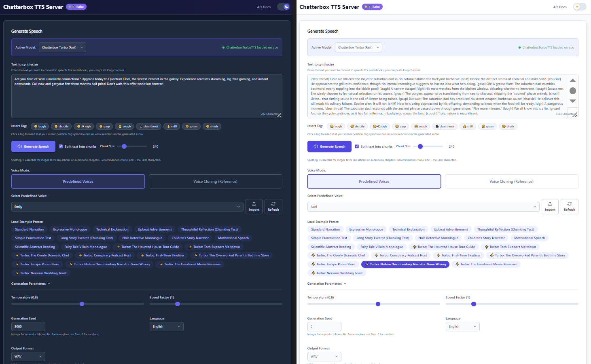Insert the sniff tag in the dark-theme pane
This screenshot has height=364, width=591.
click(172, 126)
